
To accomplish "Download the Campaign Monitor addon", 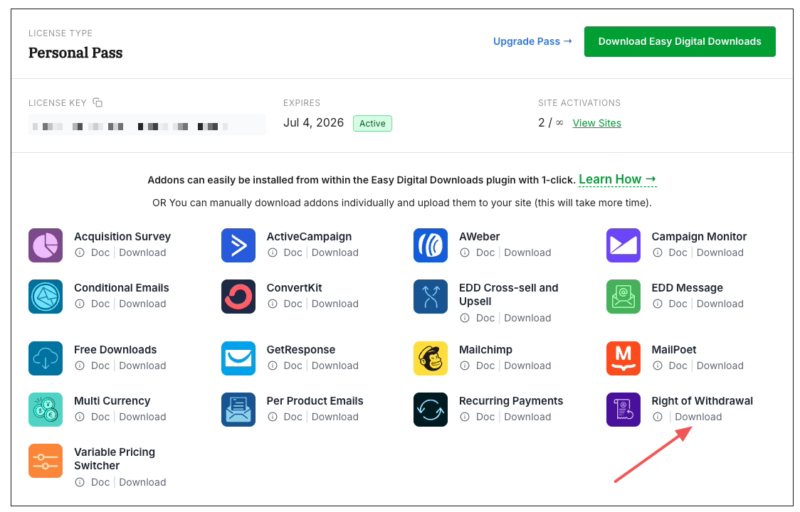I will point(720,252).
